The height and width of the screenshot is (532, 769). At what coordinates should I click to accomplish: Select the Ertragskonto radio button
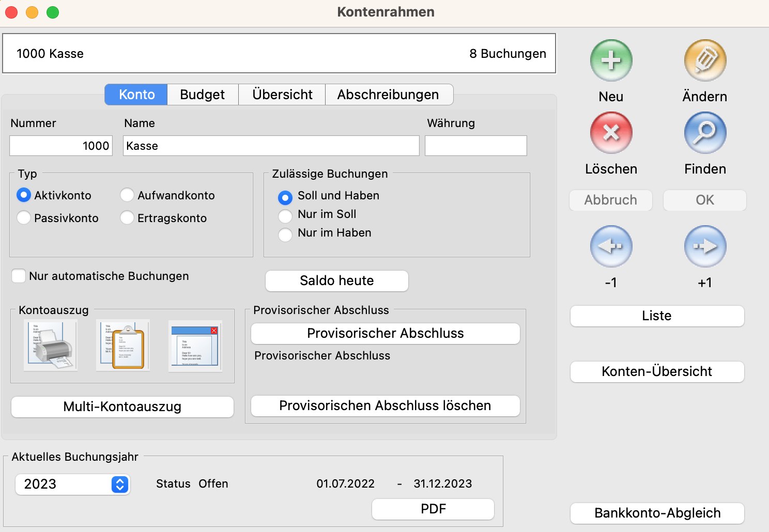click(x=127, y=218)
